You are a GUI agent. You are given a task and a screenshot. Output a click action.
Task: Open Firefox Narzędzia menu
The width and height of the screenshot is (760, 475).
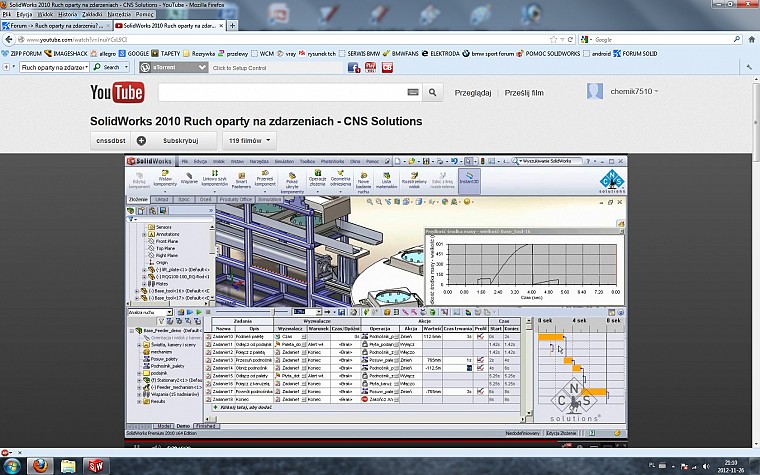(x=119, y=14)
